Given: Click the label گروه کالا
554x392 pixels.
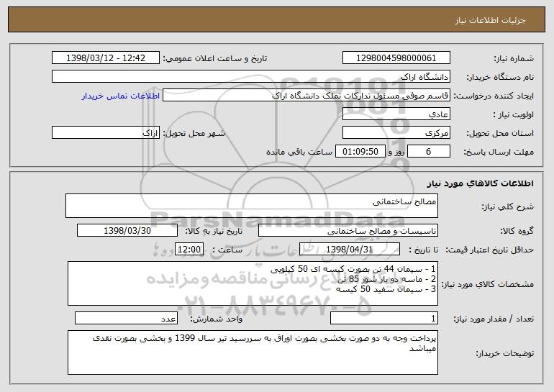Looking at the screenshot, I should click(517, 232).
